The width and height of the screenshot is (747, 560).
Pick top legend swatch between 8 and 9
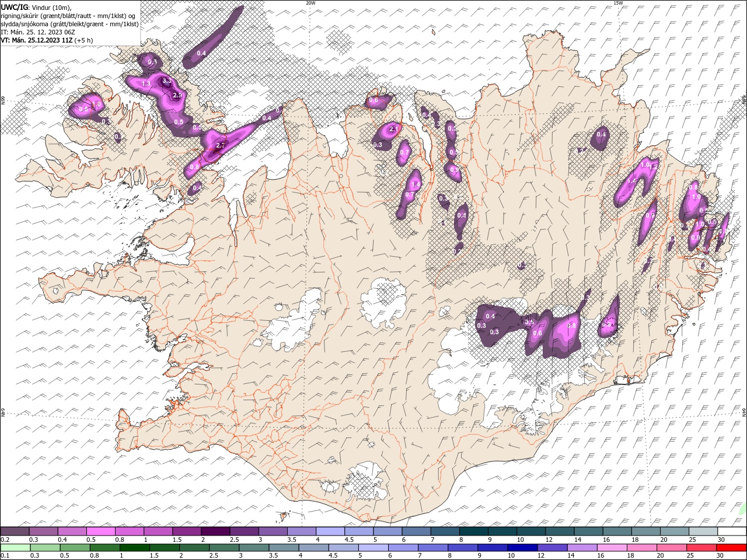[474, 531]
